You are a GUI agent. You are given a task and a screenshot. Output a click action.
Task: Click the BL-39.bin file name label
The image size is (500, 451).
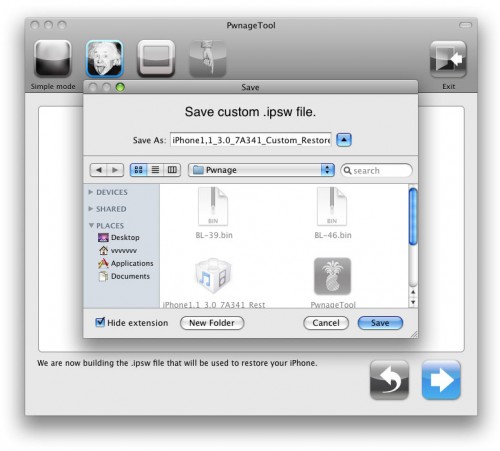(214, 235)
